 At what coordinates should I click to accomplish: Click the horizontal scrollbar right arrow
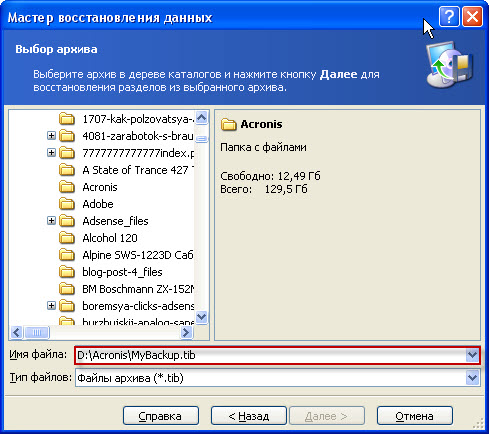(x=187, y=332)
